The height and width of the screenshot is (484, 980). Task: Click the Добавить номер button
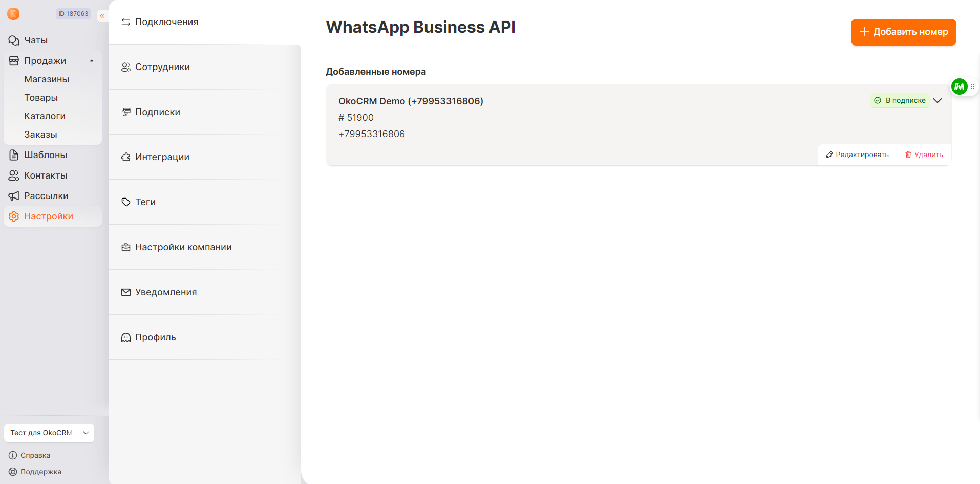(x=904, y=32)
